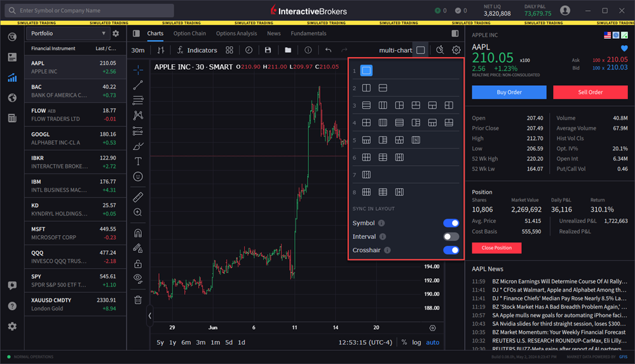The width and height of the screenshot is (635, 364).
Task: Set chart range to 6m
Action: pos(186,342)
